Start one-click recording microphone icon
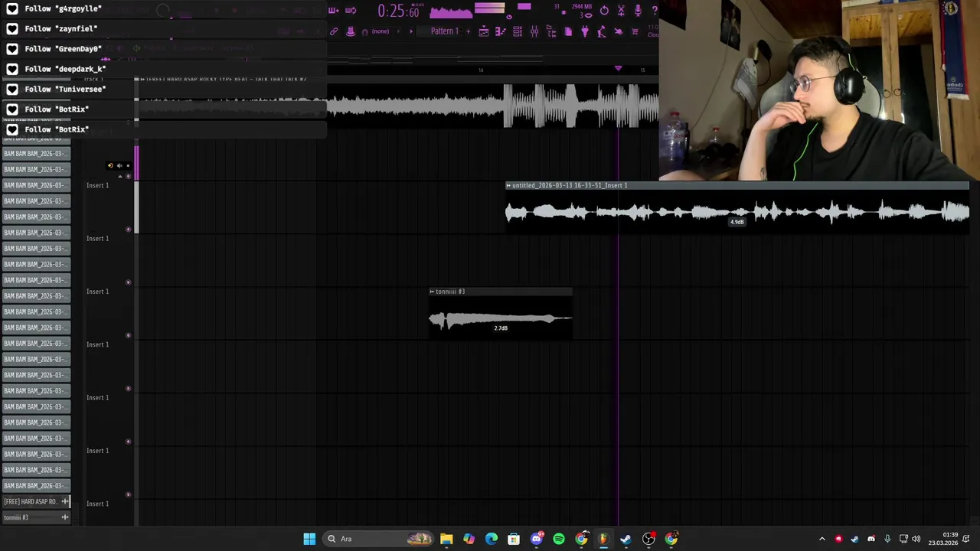Image resolution: width=980 pixels, height=551 pixels. [638, 11]
